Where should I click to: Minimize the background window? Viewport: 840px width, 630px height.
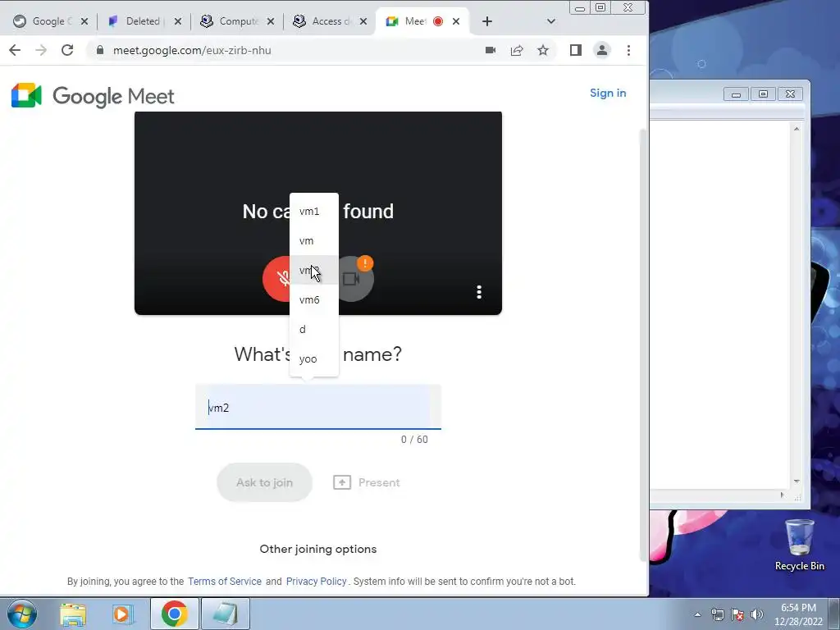point(736,94)
